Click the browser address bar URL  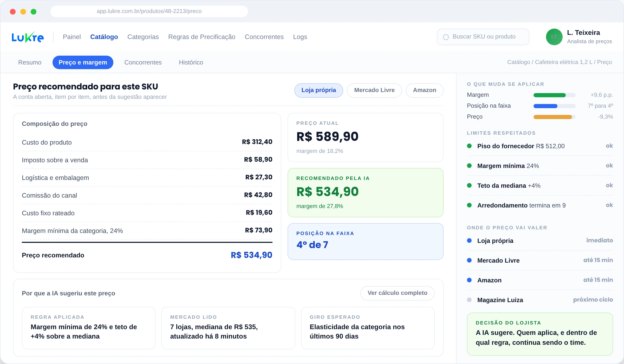(x=149, y=11)
